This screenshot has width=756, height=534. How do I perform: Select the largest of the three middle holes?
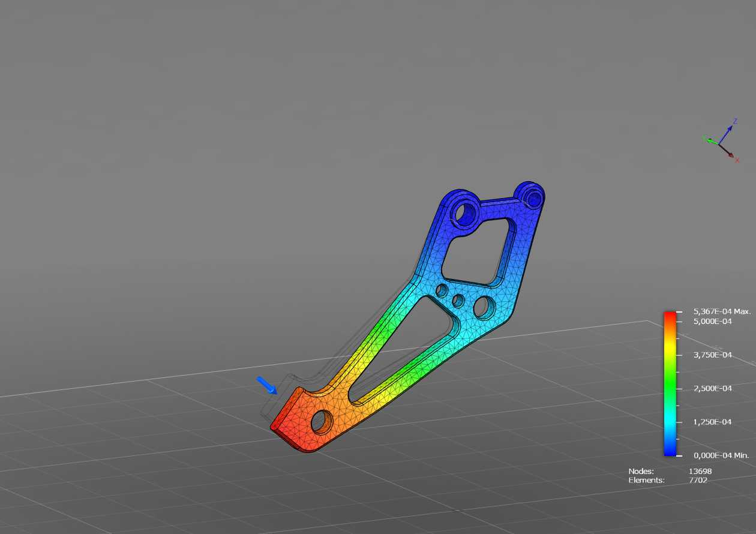(484, 307)
